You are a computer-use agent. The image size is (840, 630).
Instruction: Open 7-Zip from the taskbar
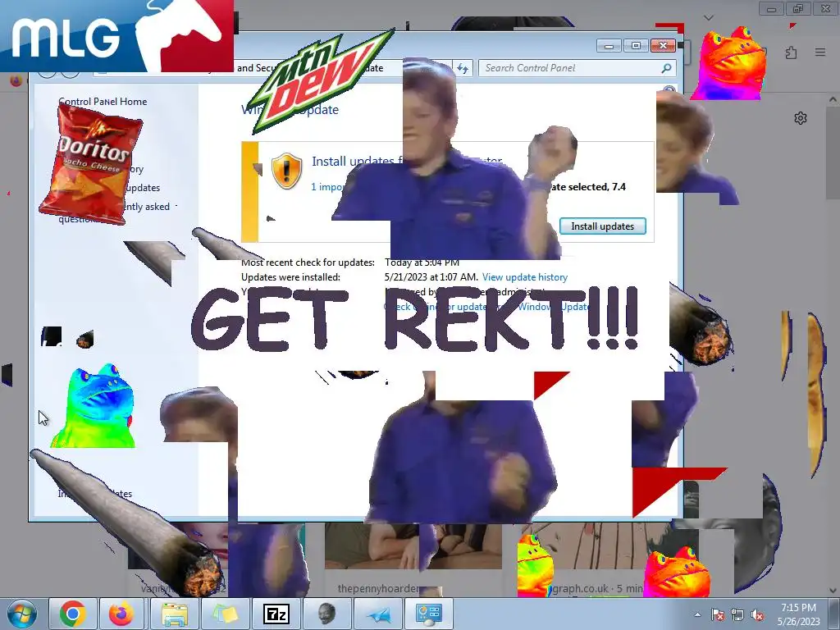click(x=276, y=614)
